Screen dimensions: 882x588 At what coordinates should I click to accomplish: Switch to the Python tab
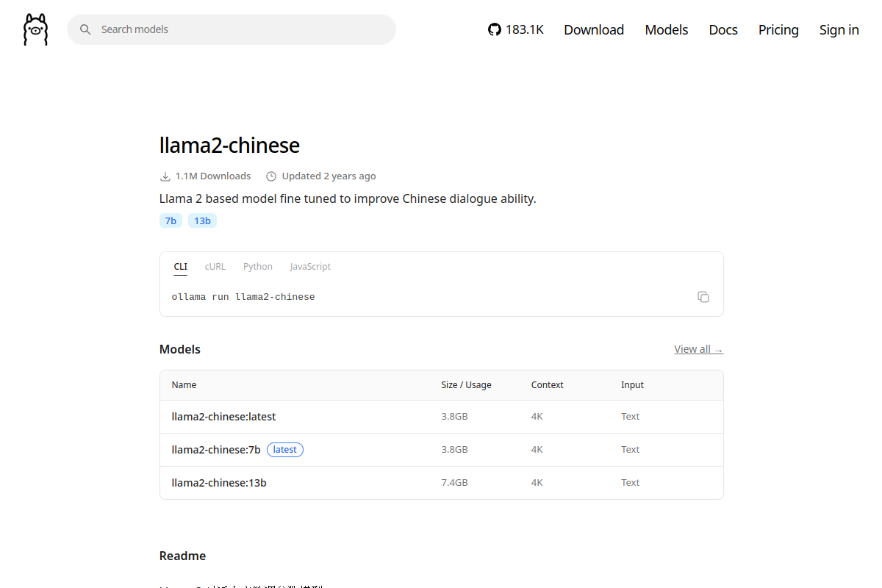(x=258, y=267)
